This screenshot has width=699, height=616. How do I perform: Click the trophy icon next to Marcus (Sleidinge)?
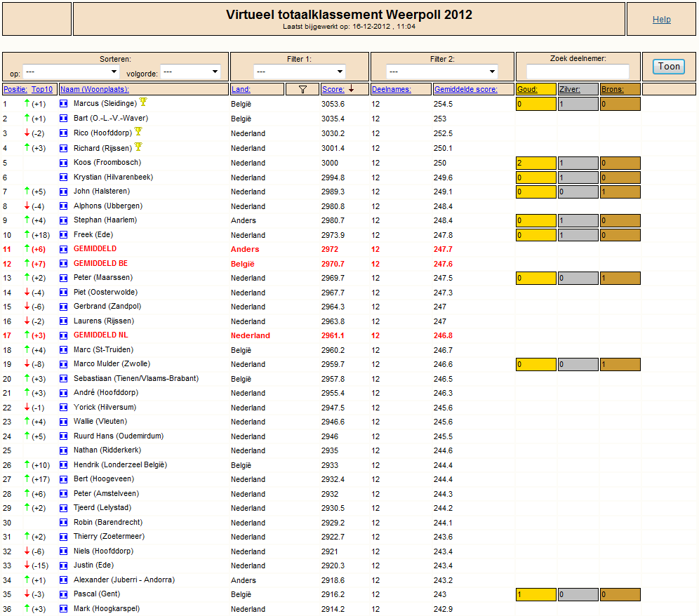(143, 102)
